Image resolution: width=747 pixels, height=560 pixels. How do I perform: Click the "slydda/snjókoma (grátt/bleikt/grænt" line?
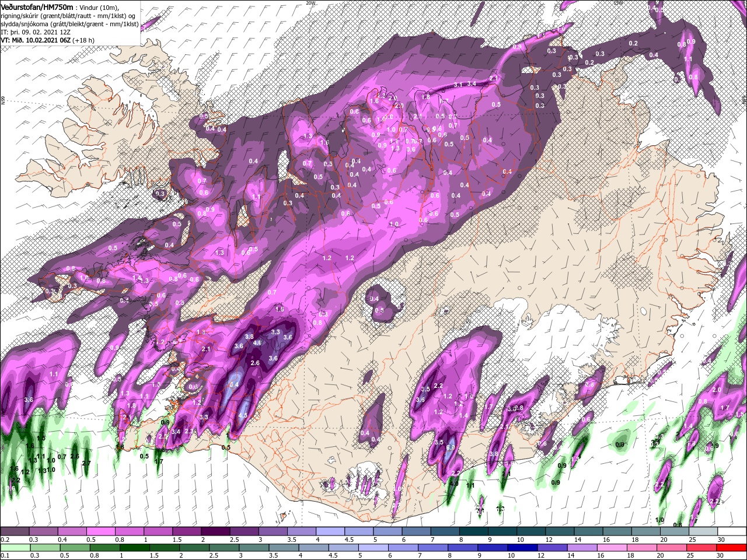pyautogui.click(x=69, y=24)
